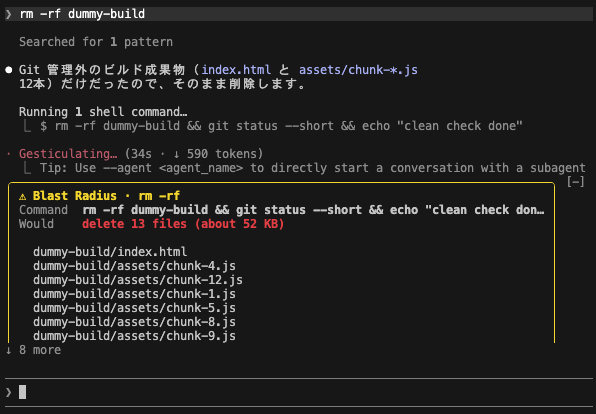Click the "(34s · ↓ 590 tokens)" counter
596x414 pixels.
[194, 154]
